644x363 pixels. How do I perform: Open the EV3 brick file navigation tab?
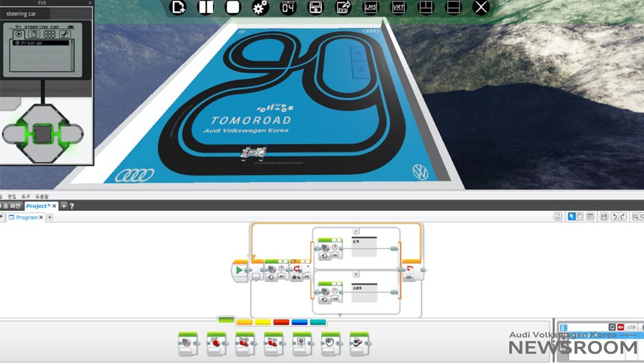(x=34, y=34)
